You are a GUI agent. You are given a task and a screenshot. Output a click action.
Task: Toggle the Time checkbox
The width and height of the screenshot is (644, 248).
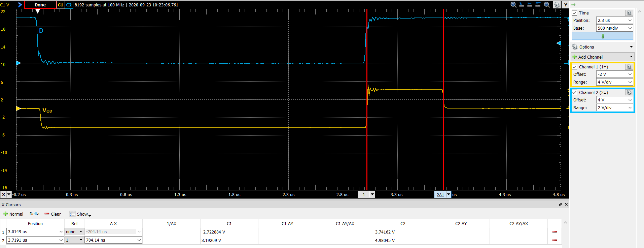click(575, 13)
